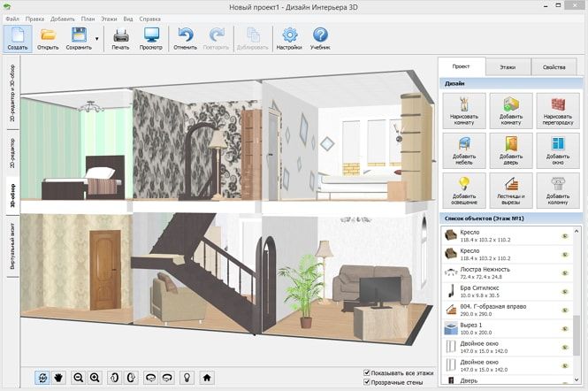Switch to the Свойства tab
This screenshot has height=391, width=588.
click(554, 67)
